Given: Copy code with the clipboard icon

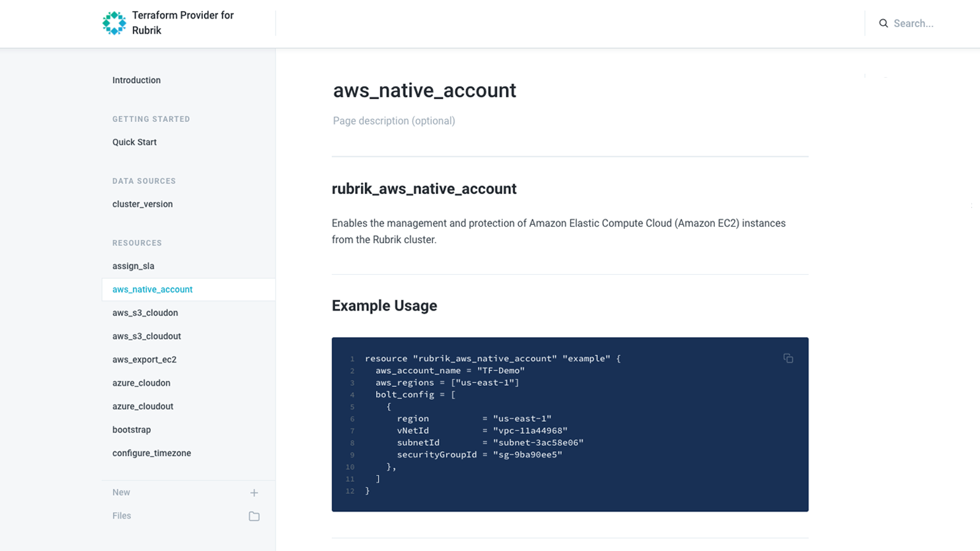Looking at the screenshot, I should click(788, 358).
